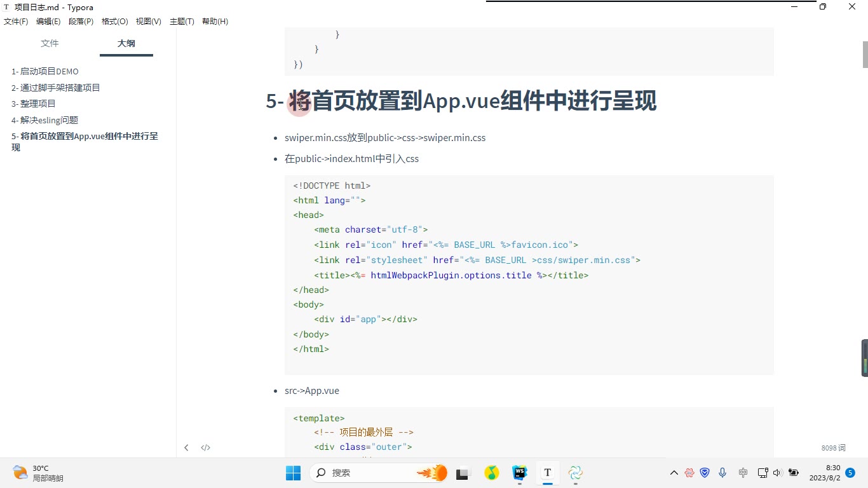
Task: Click the div id="app" code line
Action: (365, 319)
